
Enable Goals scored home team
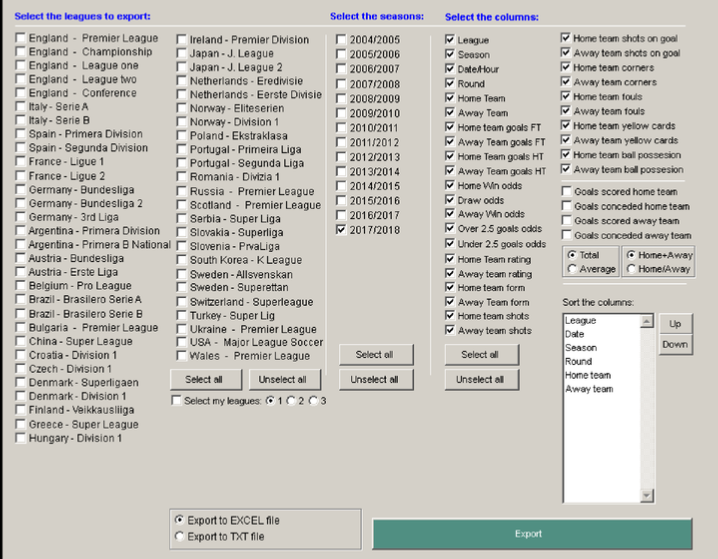[x=567, y=191]
